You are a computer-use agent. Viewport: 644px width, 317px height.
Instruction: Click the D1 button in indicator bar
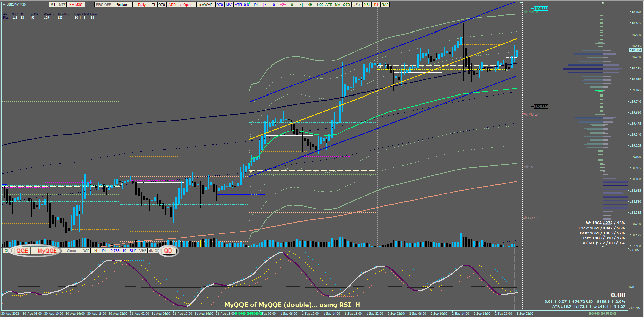(104, 251)
